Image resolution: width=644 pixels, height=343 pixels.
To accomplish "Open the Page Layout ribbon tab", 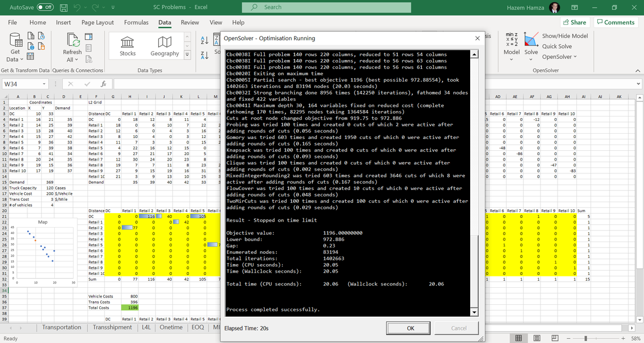I will [x=98, y=23].
